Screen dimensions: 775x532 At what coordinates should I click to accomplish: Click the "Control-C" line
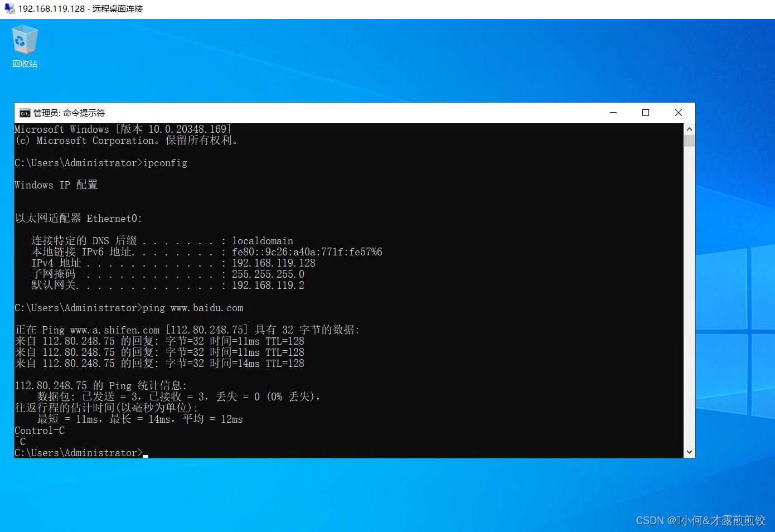(40, 431)
